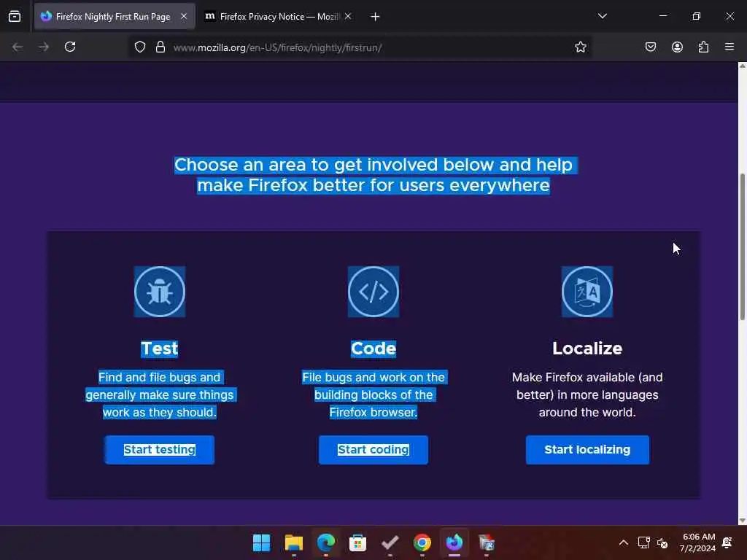Click the muted volume tray icon
The height and width of the screenshot is (560, 747).
pyautogui.click(x=662, y=542)
